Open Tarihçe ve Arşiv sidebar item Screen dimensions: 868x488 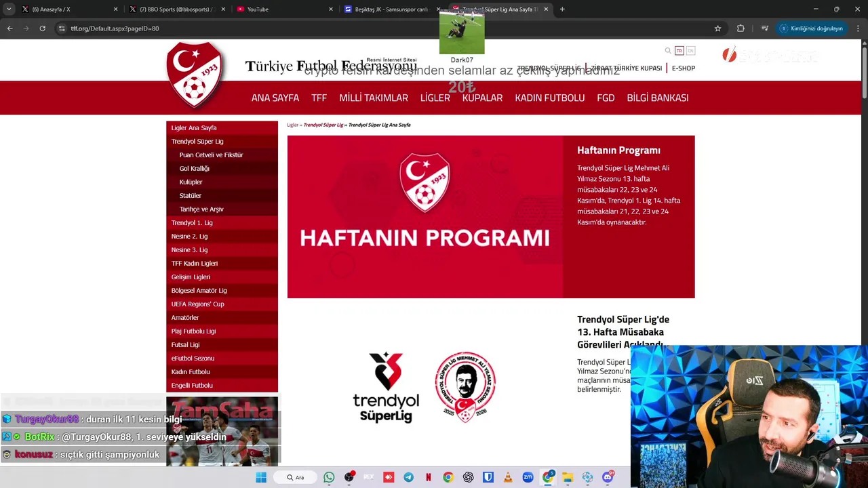222,209
